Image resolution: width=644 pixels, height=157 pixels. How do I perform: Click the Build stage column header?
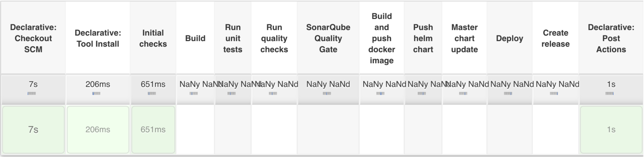pyautogui.click(x=195, y=38)
